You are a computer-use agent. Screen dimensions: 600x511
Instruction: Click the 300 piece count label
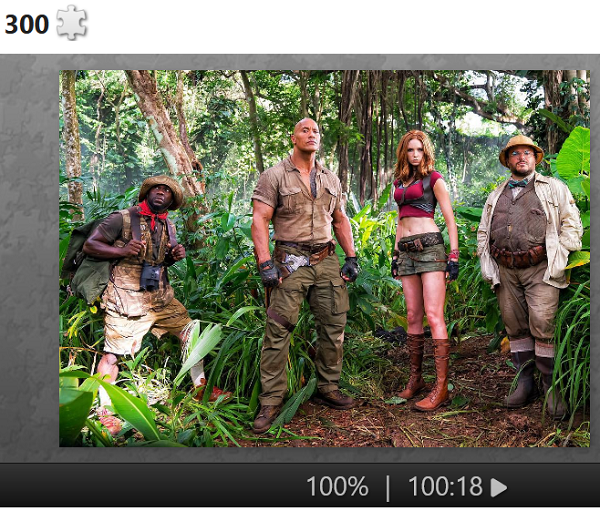27,24
